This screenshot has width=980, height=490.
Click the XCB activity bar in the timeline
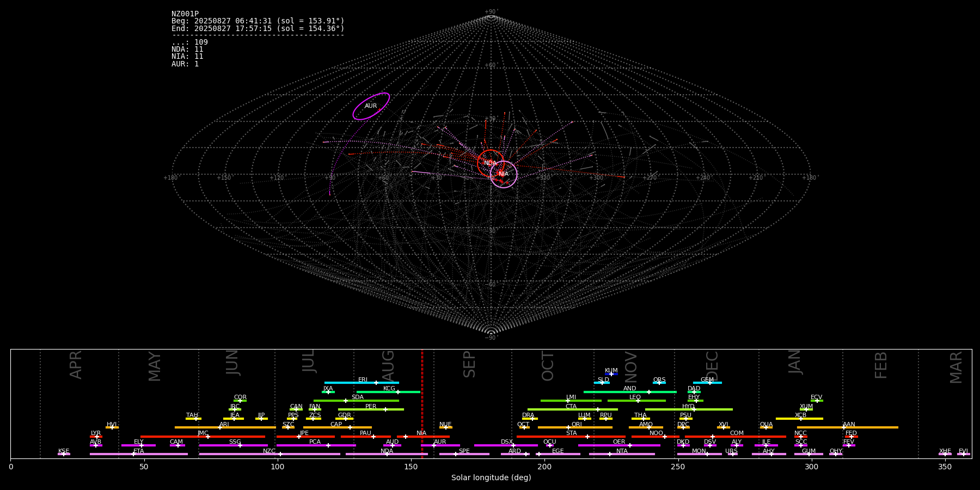[x=799, y=419]
